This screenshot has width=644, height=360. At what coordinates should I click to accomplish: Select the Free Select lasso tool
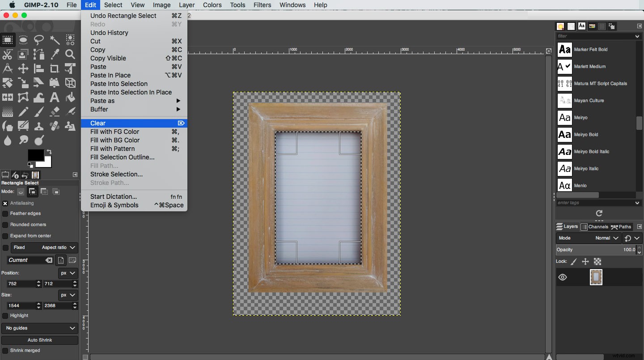click(x=39, y=40)
